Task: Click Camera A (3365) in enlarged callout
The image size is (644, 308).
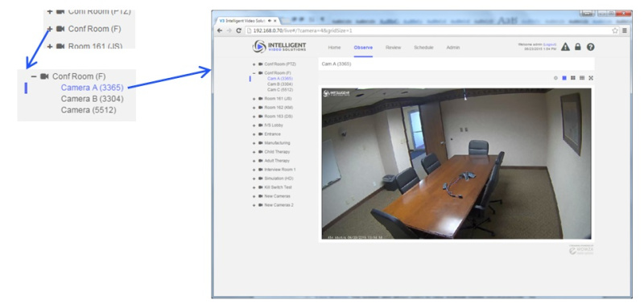Action: (x=92, y=88)
